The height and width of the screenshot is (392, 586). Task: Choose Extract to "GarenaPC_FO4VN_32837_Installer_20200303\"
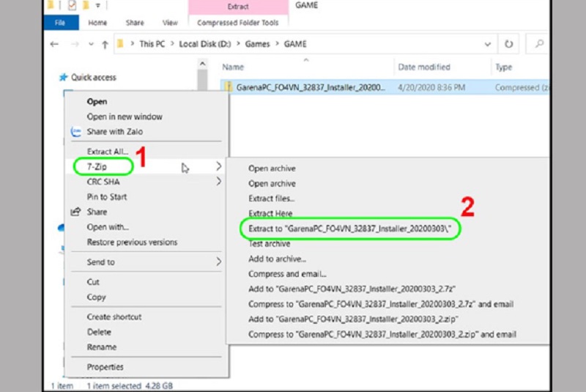[x=350, y=229]
